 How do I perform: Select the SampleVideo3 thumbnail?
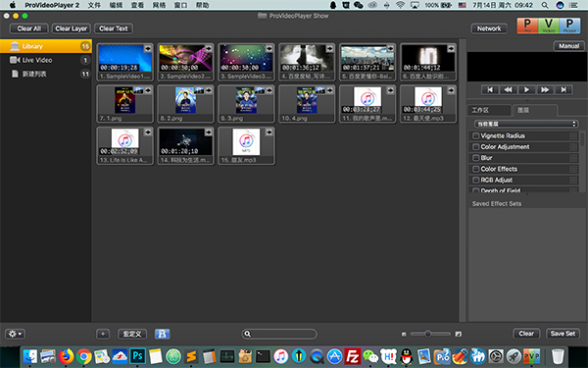coord(246,62)
